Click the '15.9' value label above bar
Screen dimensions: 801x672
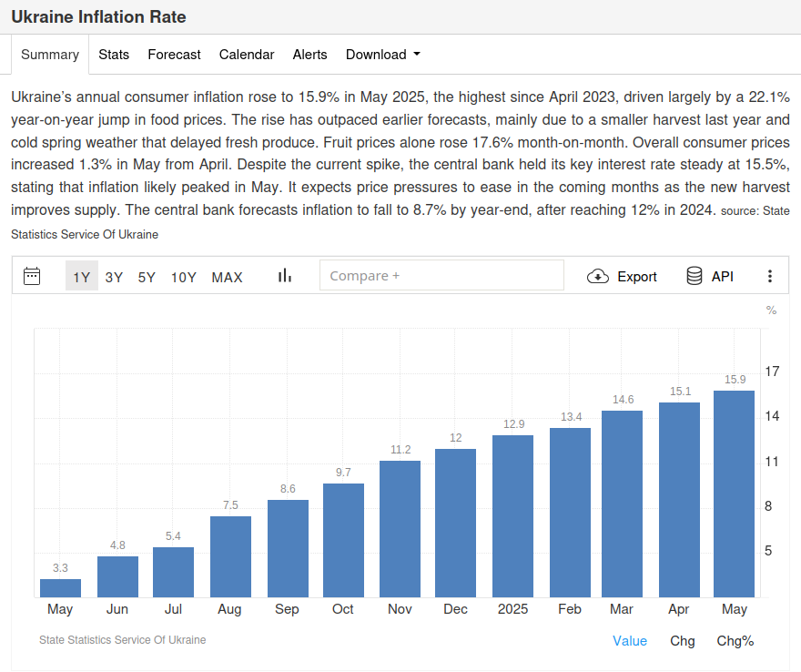(735, 380)
